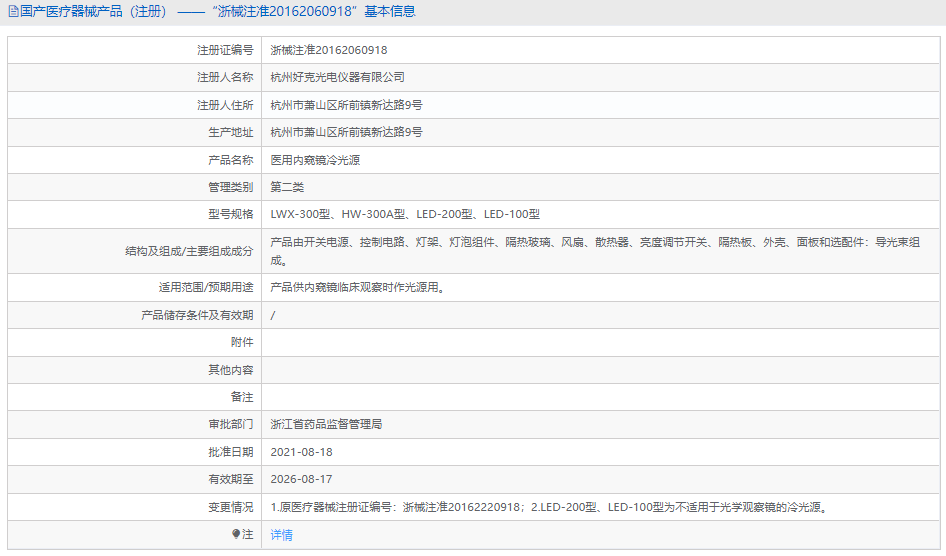946x556 pixels.
Task: Select expiry date 2026-08-17
Action: point(301,479)
